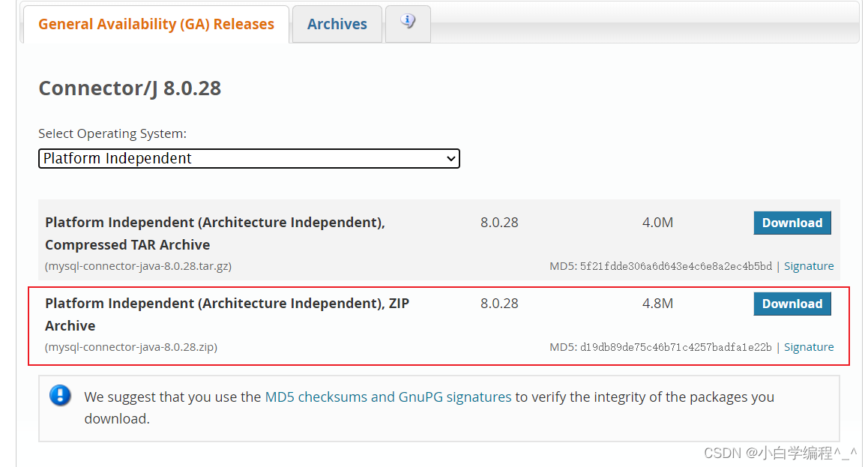Click file name mysql-connector-java-8.0.28.tar.gz
This screenshot has width=868, height=467.
tap(139, 266)
